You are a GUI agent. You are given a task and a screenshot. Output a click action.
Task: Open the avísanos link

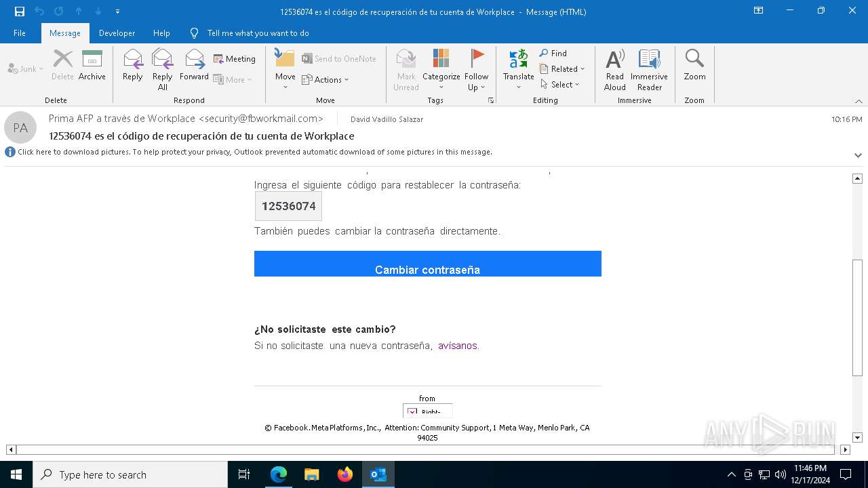pyautogui.click(x=458, y=346)
